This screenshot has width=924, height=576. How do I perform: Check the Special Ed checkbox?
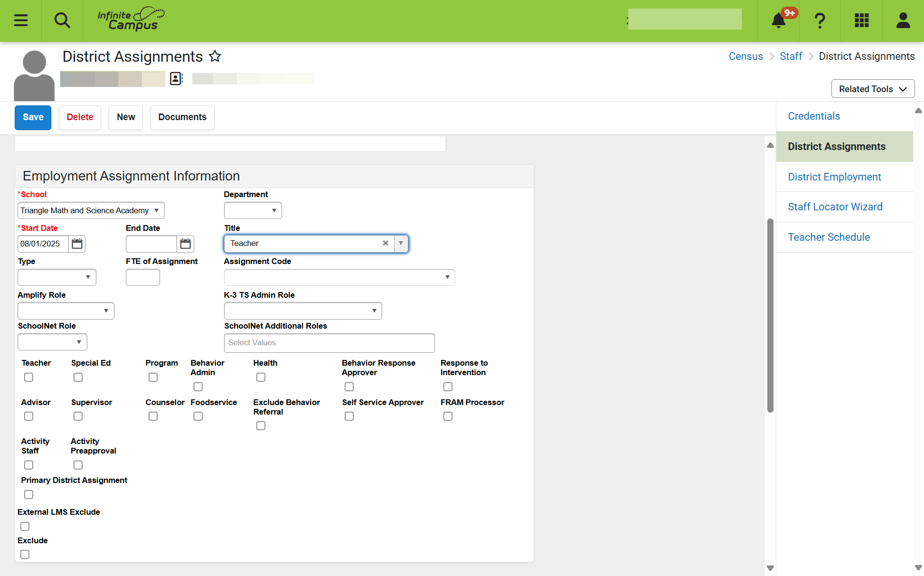[78, 377]
